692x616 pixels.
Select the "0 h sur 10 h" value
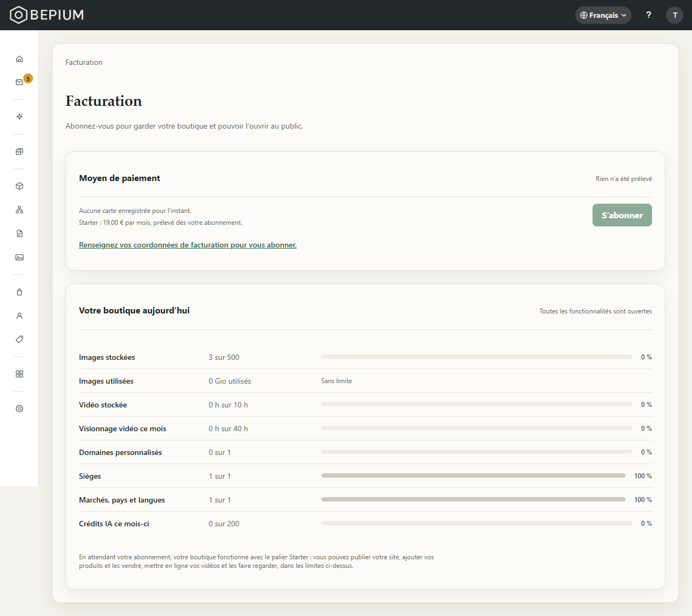(x=228, y=405)
